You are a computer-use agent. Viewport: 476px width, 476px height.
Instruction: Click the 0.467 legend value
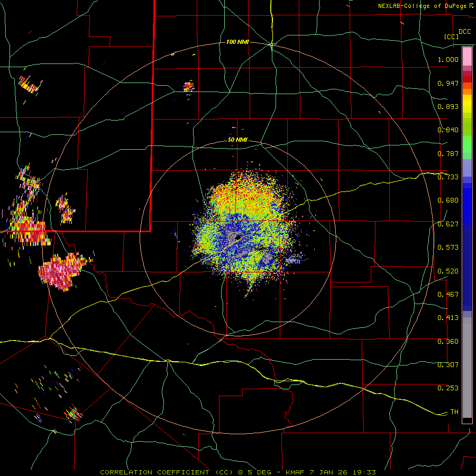tap(448, 294)
